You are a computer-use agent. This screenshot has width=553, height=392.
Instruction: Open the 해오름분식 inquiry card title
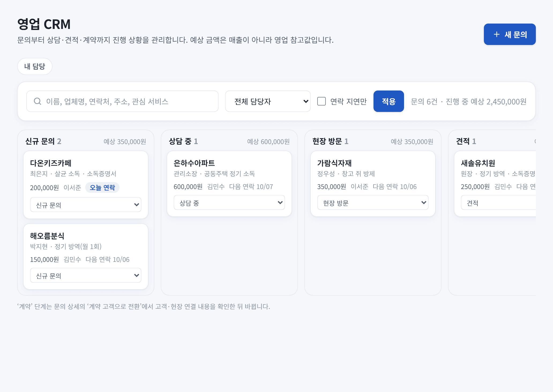pos(47,236)
